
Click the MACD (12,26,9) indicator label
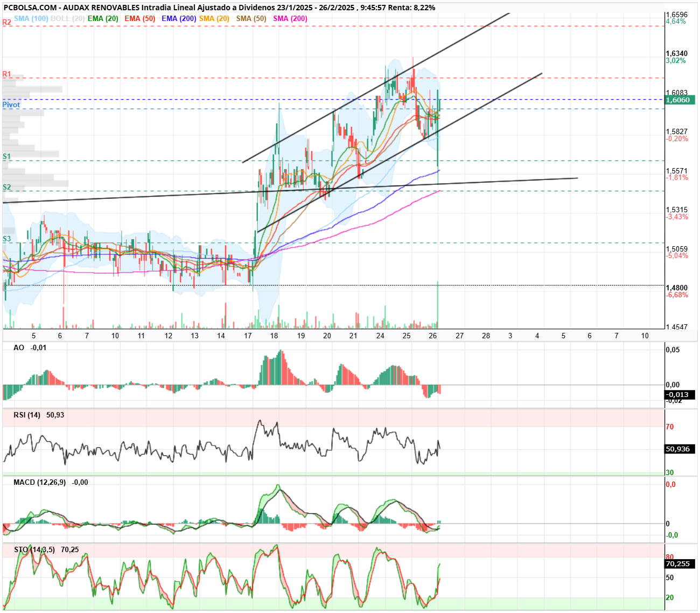40,483
